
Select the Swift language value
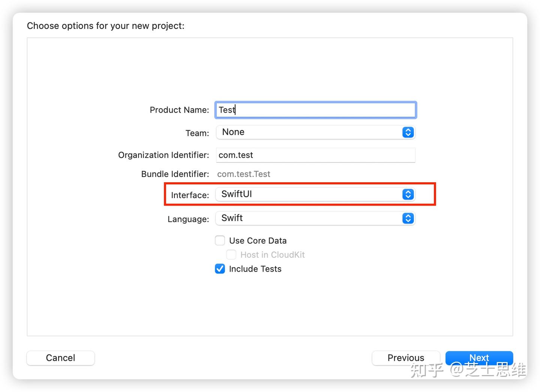click(231, 218)
